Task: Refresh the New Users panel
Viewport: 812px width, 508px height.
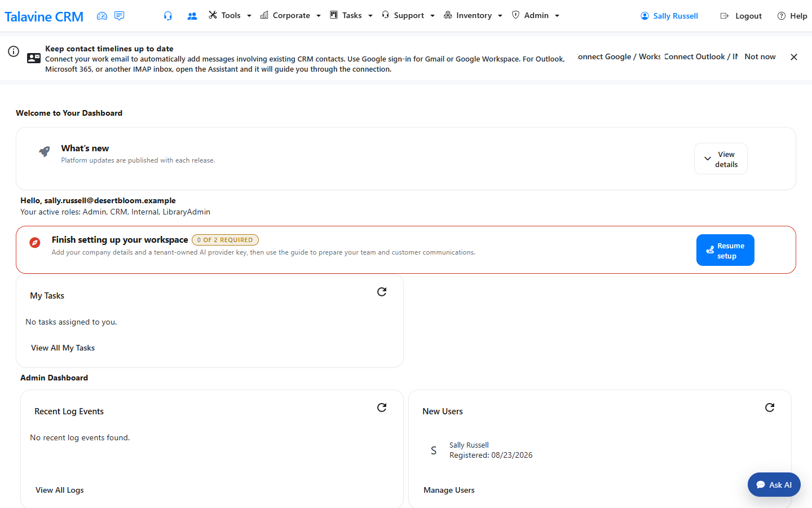Action: point(770,408)
